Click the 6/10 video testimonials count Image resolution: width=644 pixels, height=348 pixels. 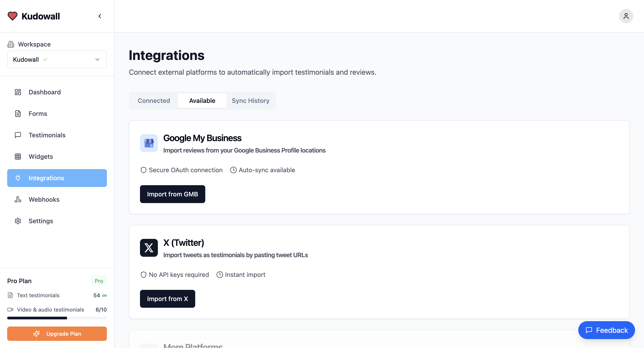pos(101,310)
